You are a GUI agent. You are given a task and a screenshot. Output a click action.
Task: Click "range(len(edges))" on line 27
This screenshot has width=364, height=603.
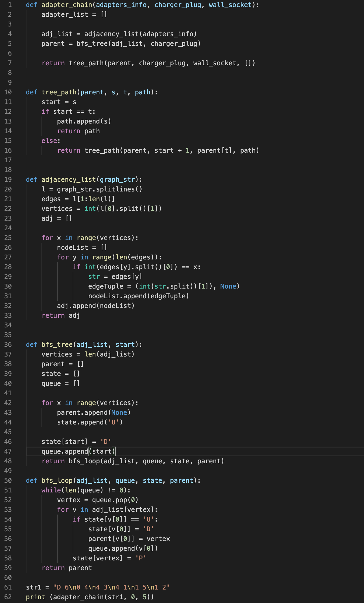tap(125, 257)
